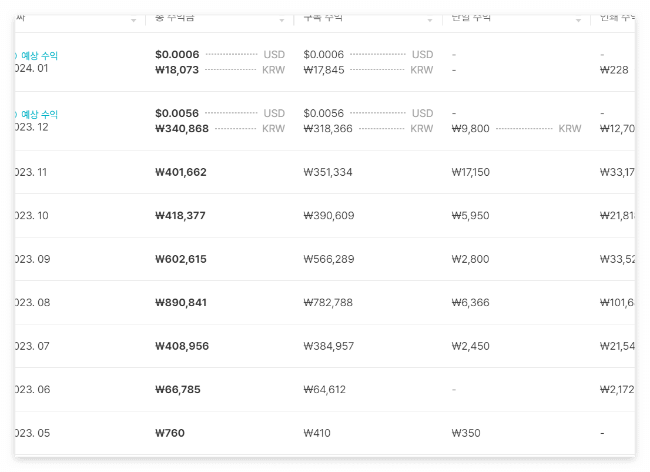Select the bold $0.0006 total amount
The height and width of the screenshot is (472, 650).
pyautogui.click(x=177, y=54)
